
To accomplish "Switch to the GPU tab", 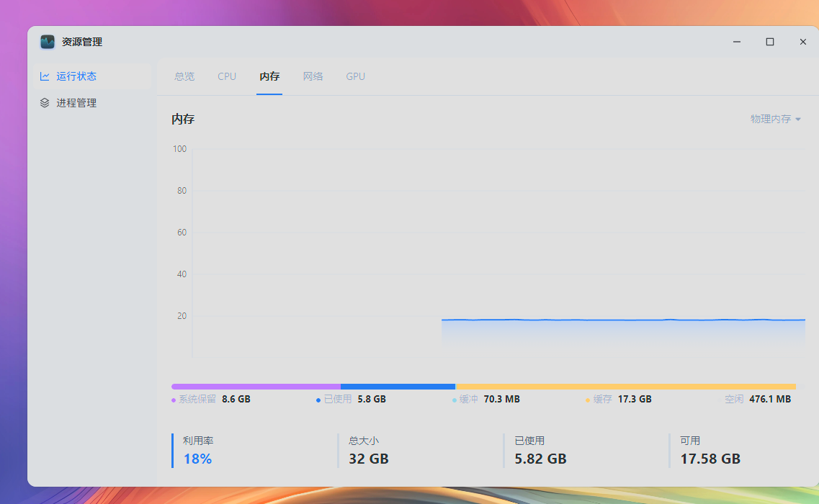I will tap(355, 76).
